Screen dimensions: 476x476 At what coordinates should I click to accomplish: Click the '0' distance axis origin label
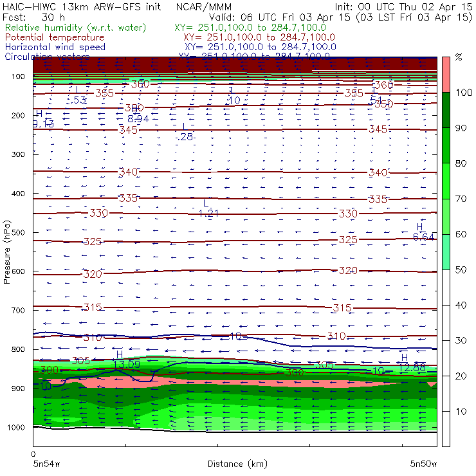tap(33, 454)
